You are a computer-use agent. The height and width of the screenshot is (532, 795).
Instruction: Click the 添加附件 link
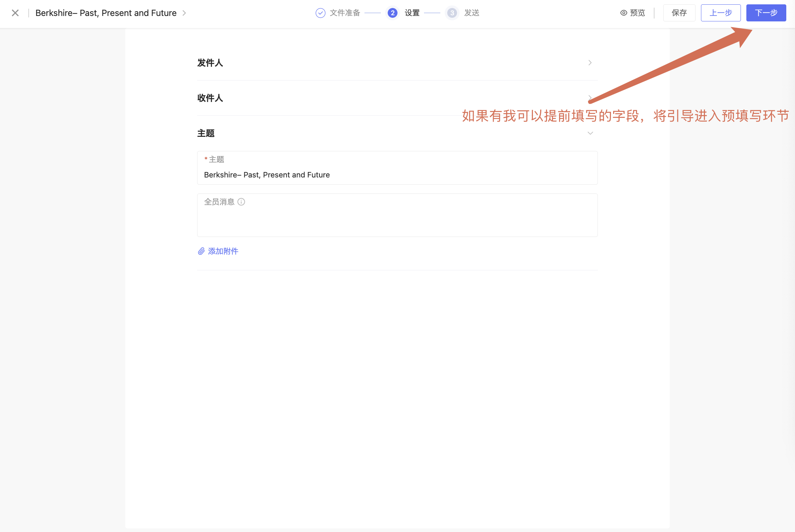click(x=223, y=251)
